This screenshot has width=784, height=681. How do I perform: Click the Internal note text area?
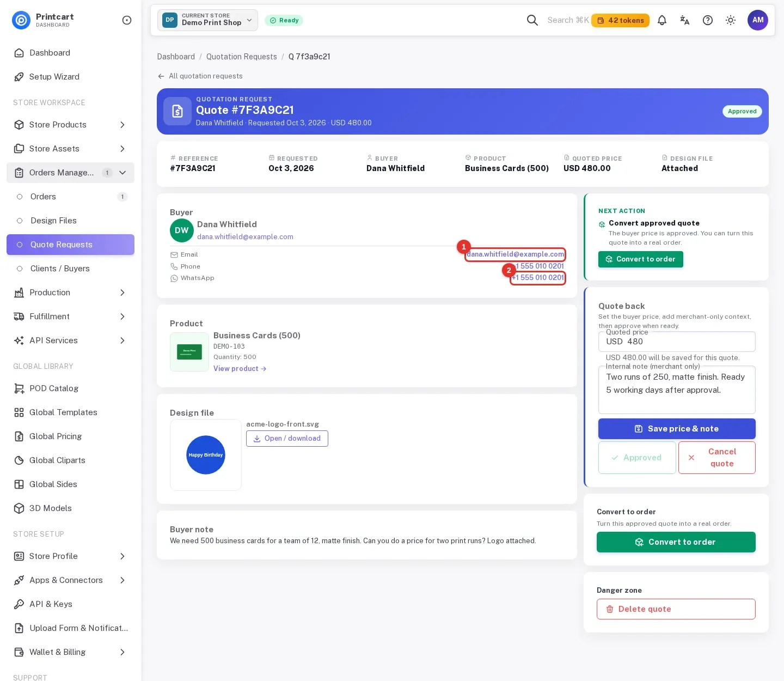pyautogui.click(x=677, y=390)
